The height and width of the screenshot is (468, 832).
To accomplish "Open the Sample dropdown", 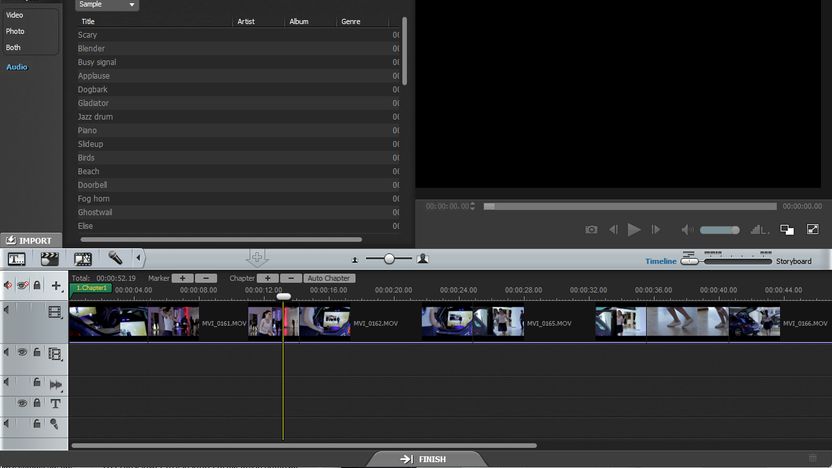I will (x=107, y=5).
